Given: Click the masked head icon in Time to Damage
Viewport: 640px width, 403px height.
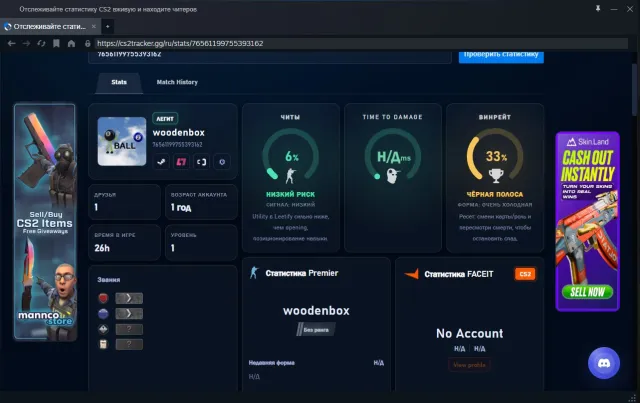Looking at the screenshot, I should coord(393,176).
